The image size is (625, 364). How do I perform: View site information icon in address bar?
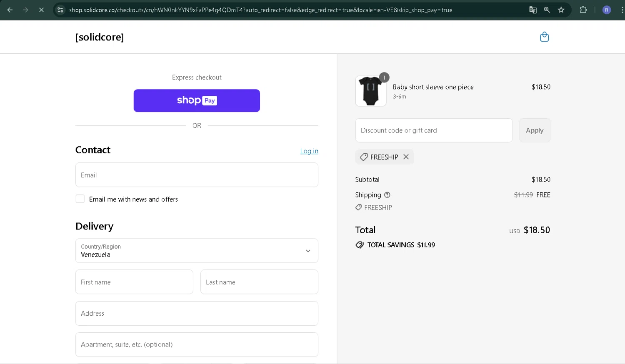tap(60, 10)
